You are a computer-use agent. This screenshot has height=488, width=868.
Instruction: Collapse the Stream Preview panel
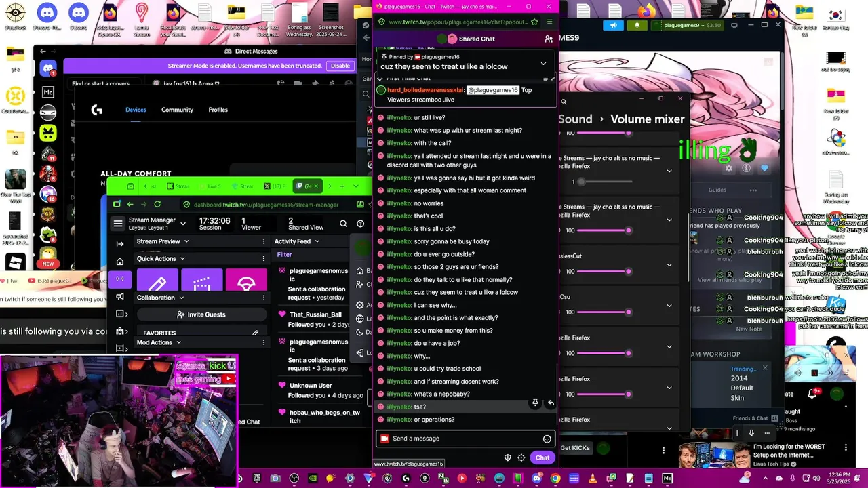[186, 241]
